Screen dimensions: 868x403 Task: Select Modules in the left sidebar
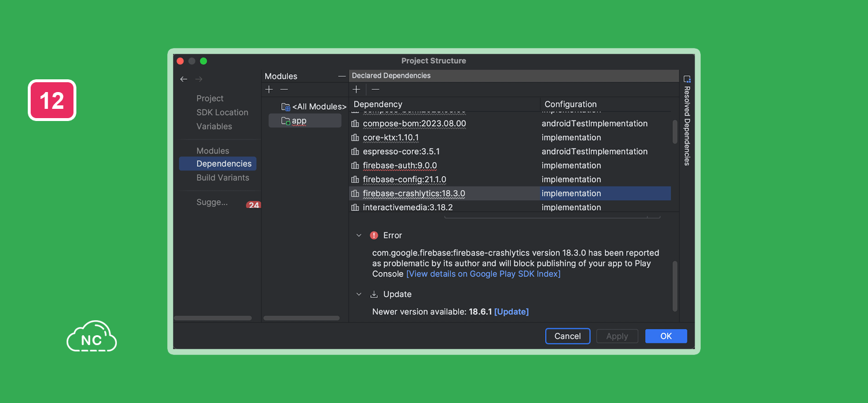(x=213, y=151)
